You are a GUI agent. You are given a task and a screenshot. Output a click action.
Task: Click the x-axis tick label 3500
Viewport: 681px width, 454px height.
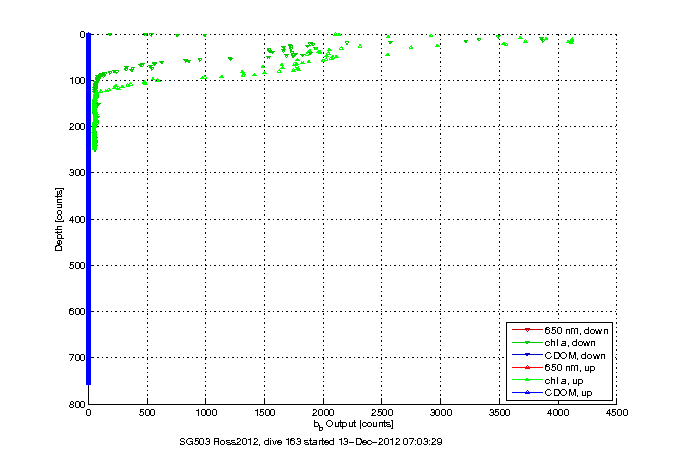click(x=499, y=412)
